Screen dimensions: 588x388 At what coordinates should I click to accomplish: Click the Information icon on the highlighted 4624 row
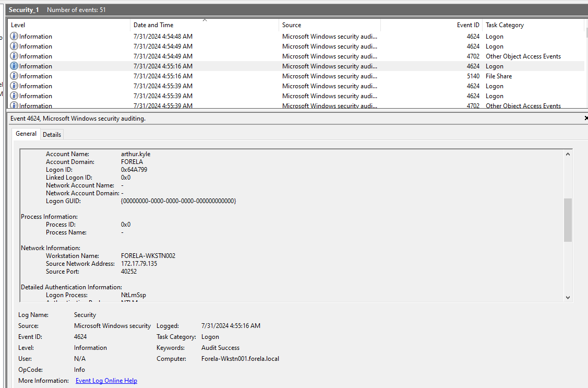[x=14, y=66]
